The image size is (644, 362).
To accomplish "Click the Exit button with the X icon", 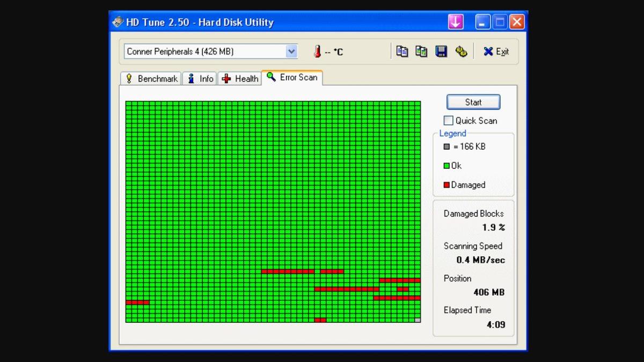I will tap(496, 51).
